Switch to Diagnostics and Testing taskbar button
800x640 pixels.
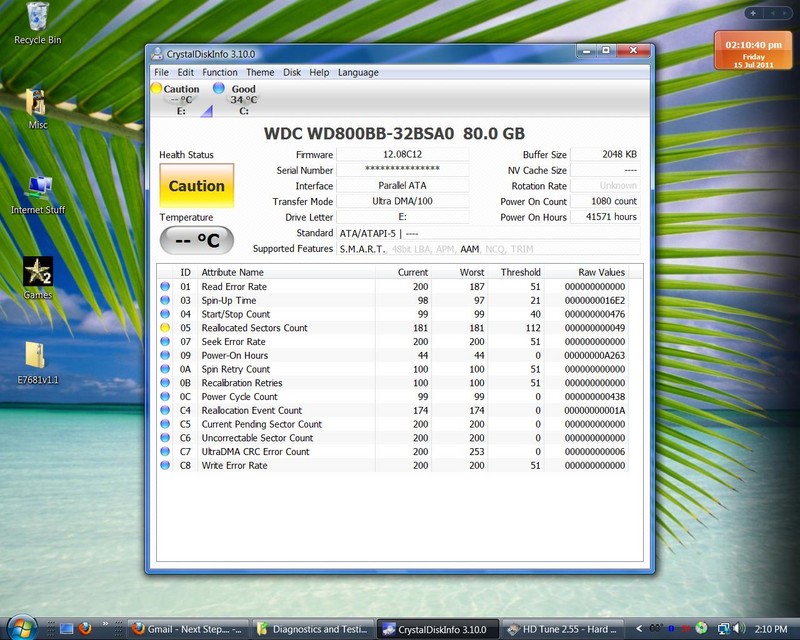pos(313,629)
